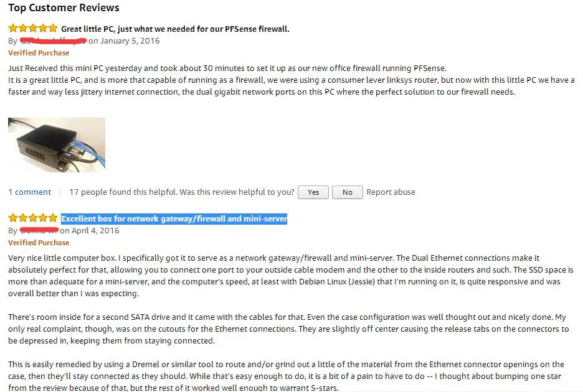This screenshot has width=583, height=392.
Task: Click the second review's five-star rating
Action: coord(33,218)
